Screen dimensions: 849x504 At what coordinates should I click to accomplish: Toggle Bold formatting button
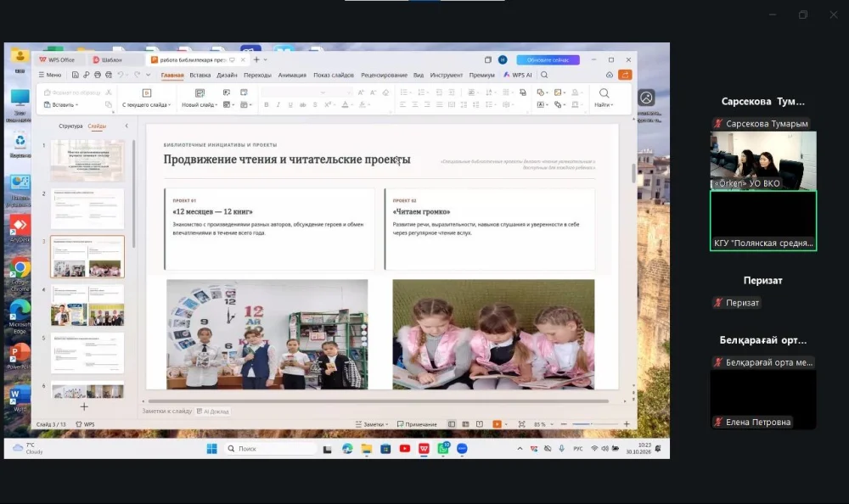click(x=267, y=104)
